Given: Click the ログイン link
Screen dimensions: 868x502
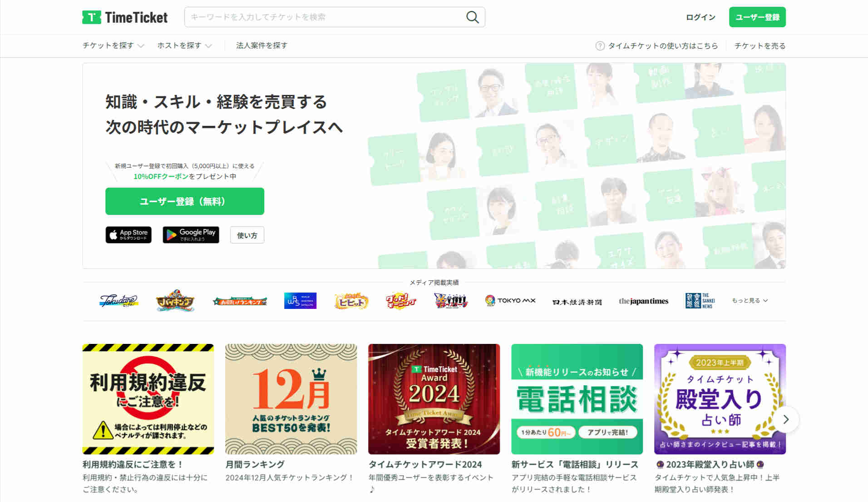Looking at the screenshot, I should [x=700, y=17].
